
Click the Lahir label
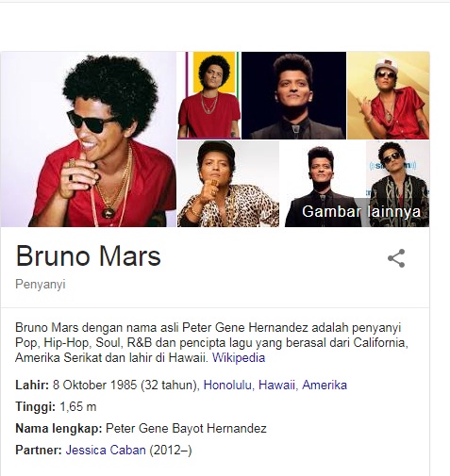click(32, 385)
